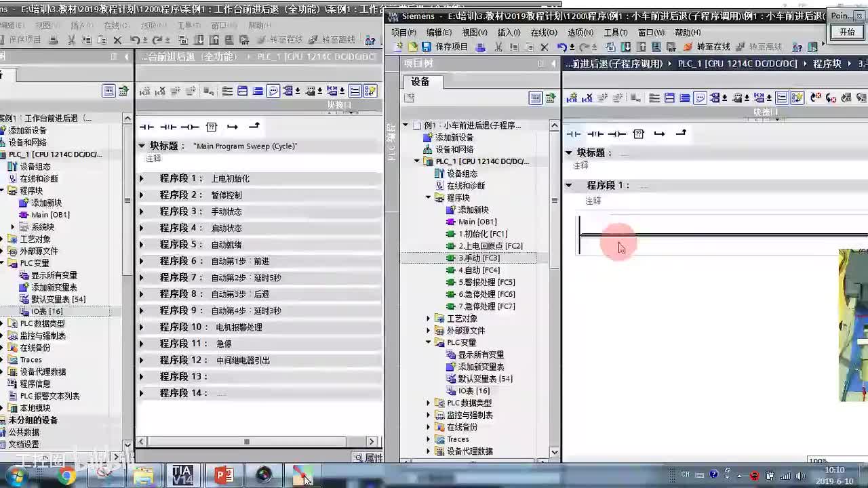The image size is (868, 488).
Task: Expand 监控与强制表 in right project tree
Action: (x=429, y=415)
